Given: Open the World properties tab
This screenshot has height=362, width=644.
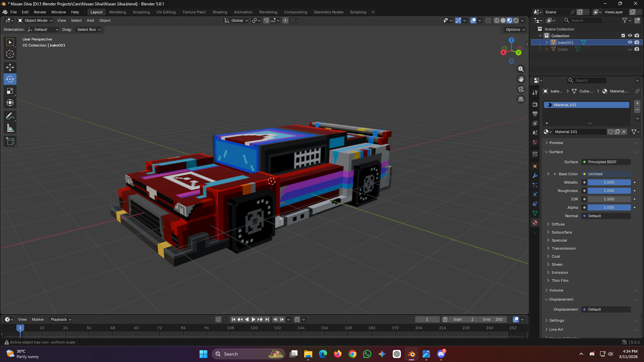Looking at the screenshot, I should (x=535, y=142).
